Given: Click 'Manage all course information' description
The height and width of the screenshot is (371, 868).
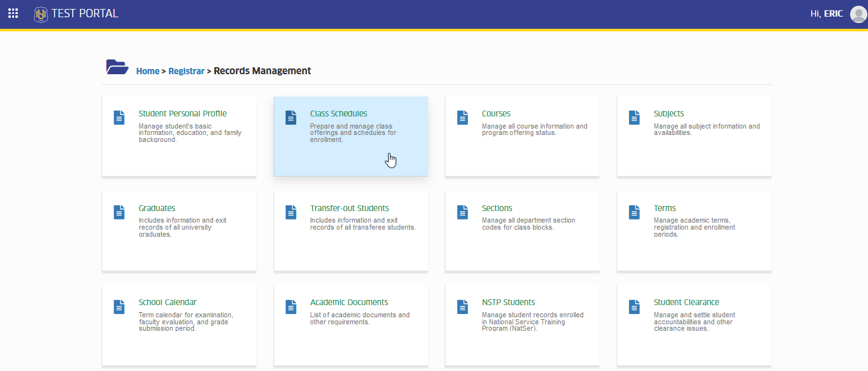Looking at the screenshot, I should pos(534,130).
